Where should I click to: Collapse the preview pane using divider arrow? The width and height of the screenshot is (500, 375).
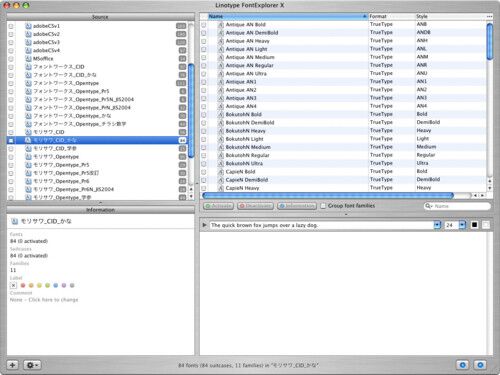(x=346, y=214)
